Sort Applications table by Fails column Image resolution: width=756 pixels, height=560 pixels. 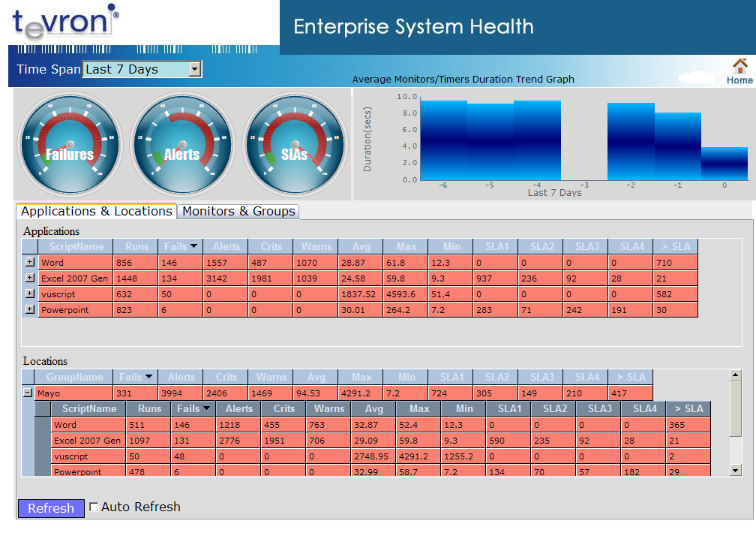(x=180, y=246)
